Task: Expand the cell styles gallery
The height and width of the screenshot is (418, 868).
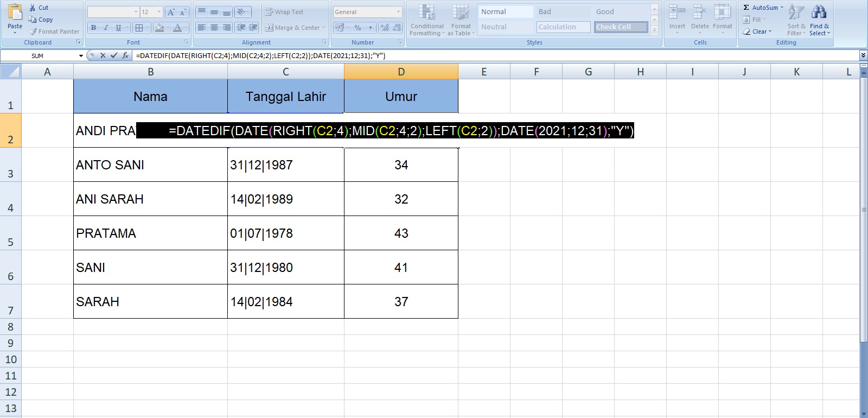Action: click(x=655, y=30)
